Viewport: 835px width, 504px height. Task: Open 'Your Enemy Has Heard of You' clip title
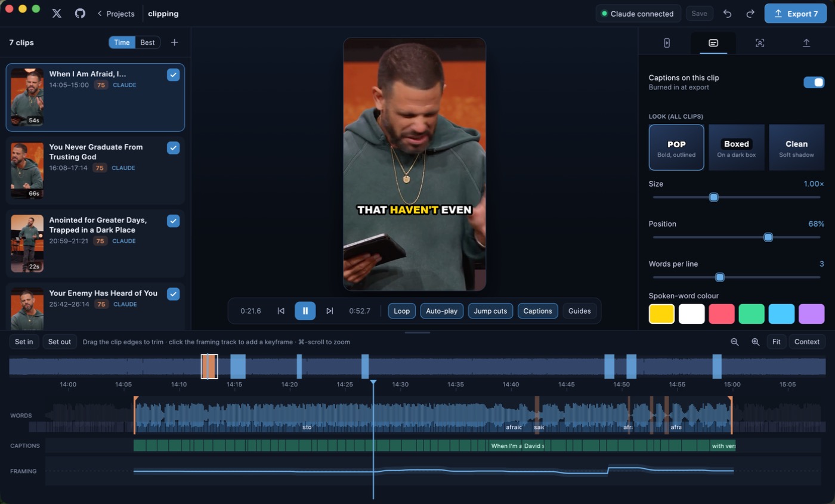[103, 293]
